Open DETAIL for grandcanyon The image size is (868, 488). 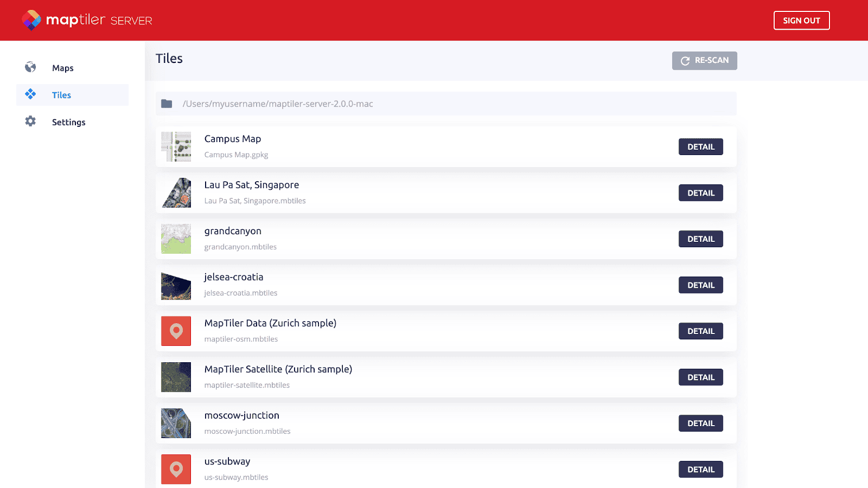[700, 239]
